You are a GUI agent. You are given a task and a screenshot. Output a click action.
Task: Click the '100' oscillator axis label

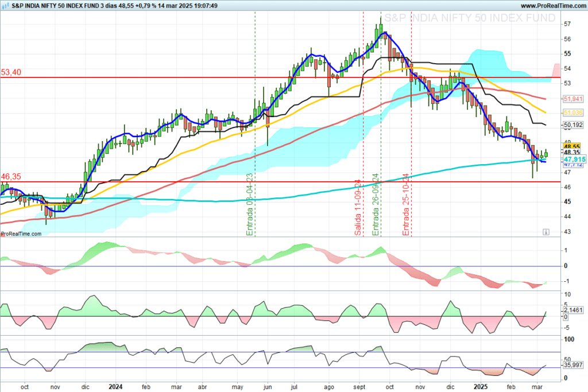point(569,339)
